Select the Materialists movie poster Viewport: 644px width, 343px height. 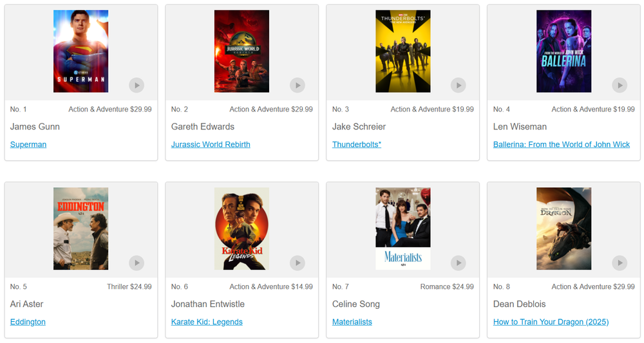pyautogui.click(x=403, y=228)
